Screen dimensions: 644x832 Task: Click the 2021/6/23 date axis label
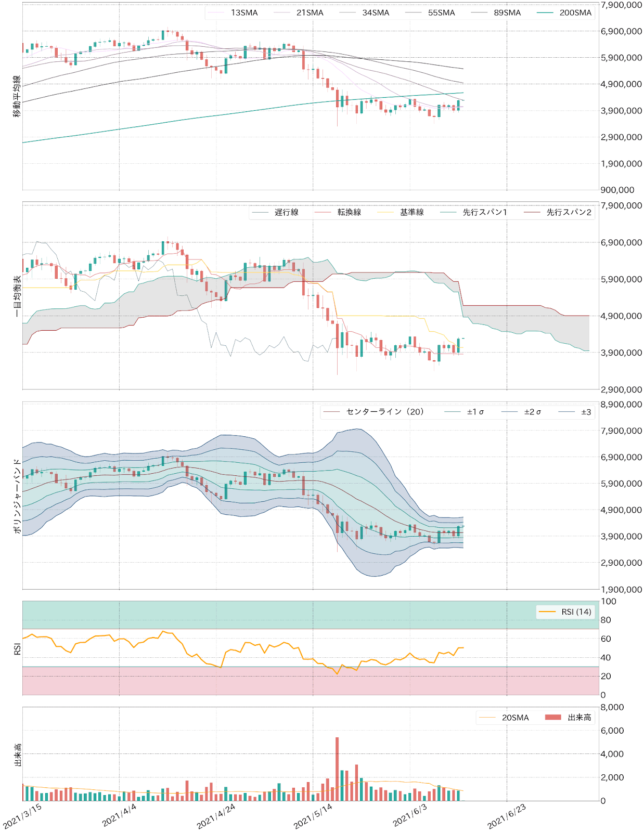coord(507,815)
